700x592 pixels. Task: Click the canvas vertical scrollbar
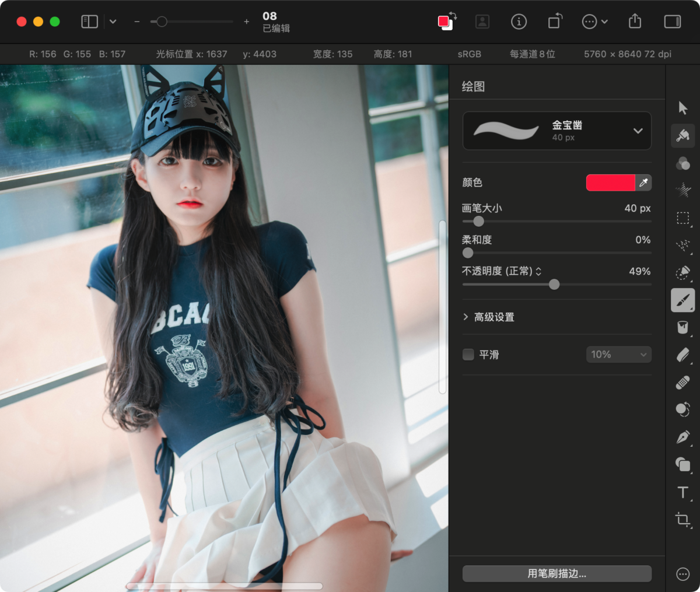coord(442,307)
